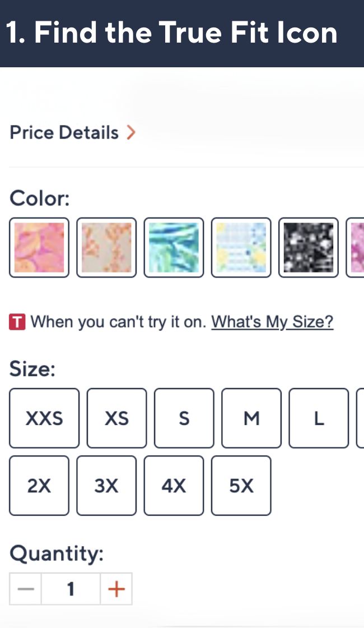Select the yellow plaid lemon print color

[x=241, y=247]
